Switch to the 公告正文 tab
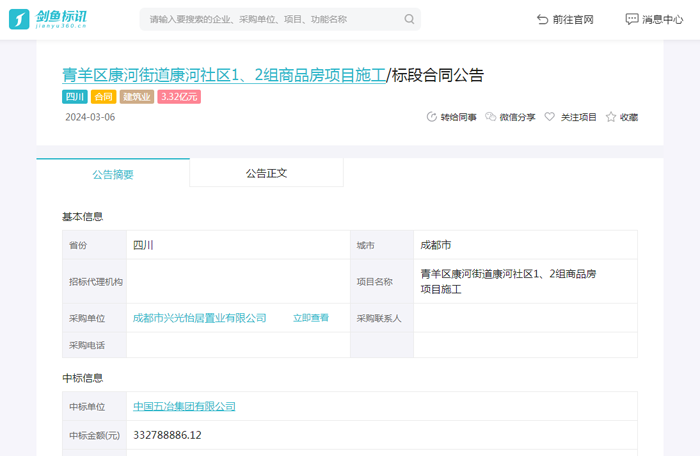Viewport: 700px width, 456px height. pyautogui.click(x=266, y=173)
